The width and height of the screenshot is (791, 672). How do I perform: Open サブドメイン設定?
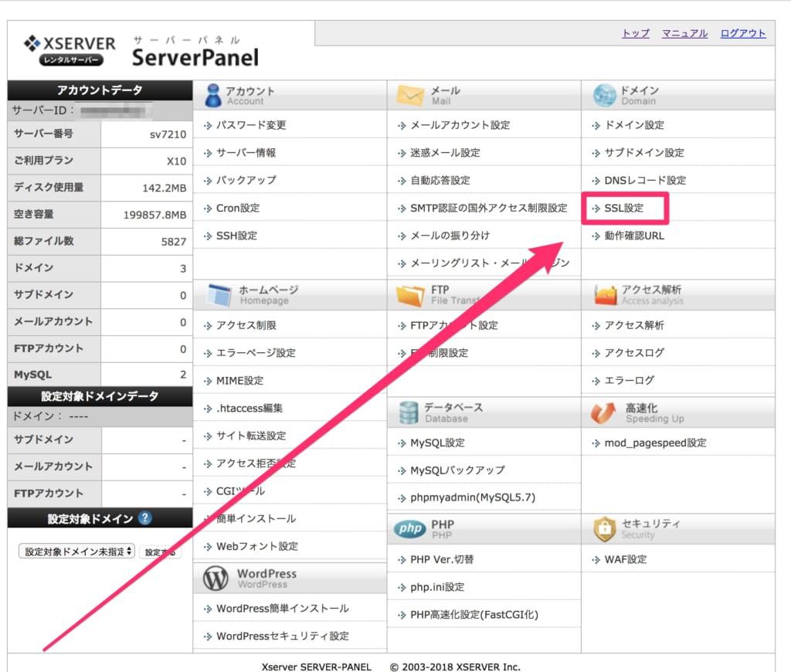point(644,153)
